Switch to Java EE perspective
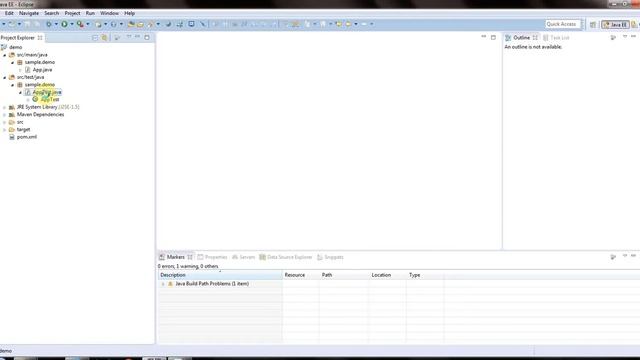The width and height of the screenshot is (640, 360). click(615, 24)
